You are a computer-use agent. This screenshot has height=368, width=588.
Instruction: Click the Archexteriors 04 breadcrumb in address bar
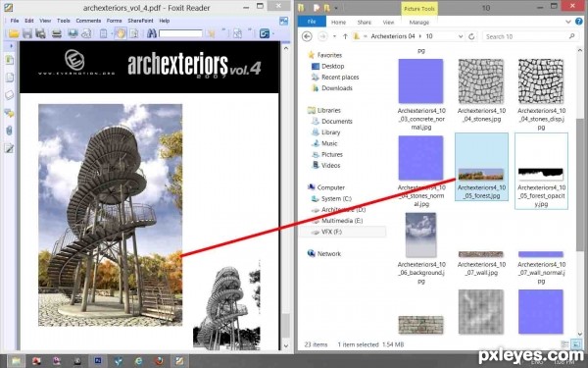point(393,36)
